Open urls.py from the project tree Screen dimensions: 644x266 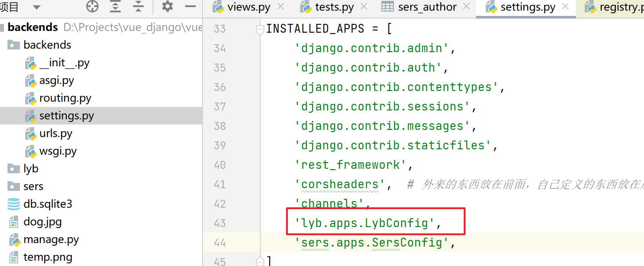click(x=56, y=133)
